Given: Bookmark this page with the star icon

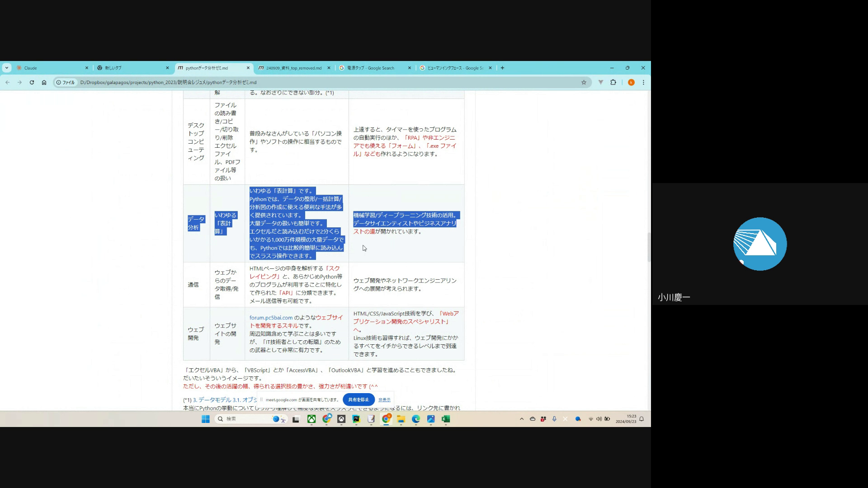Looking at the screenshot, I should coord(584,82).
